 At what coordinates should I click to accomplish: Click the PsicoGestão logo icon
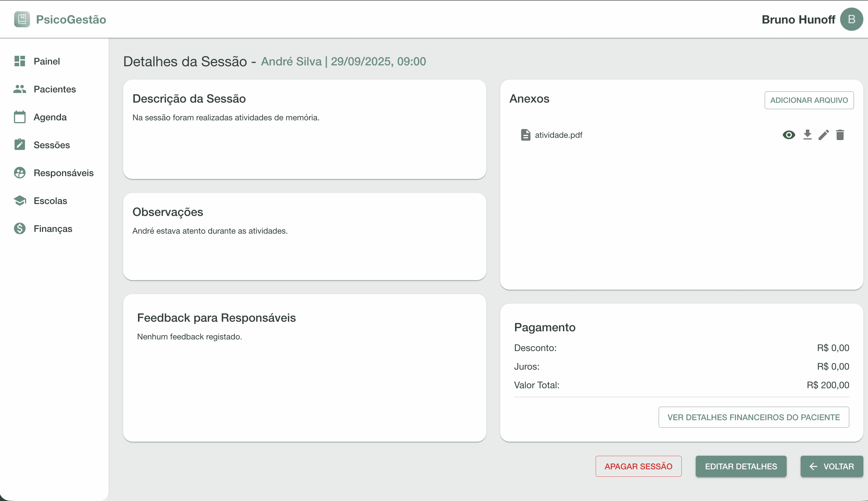pyautogui.click(x=22, y=19)
